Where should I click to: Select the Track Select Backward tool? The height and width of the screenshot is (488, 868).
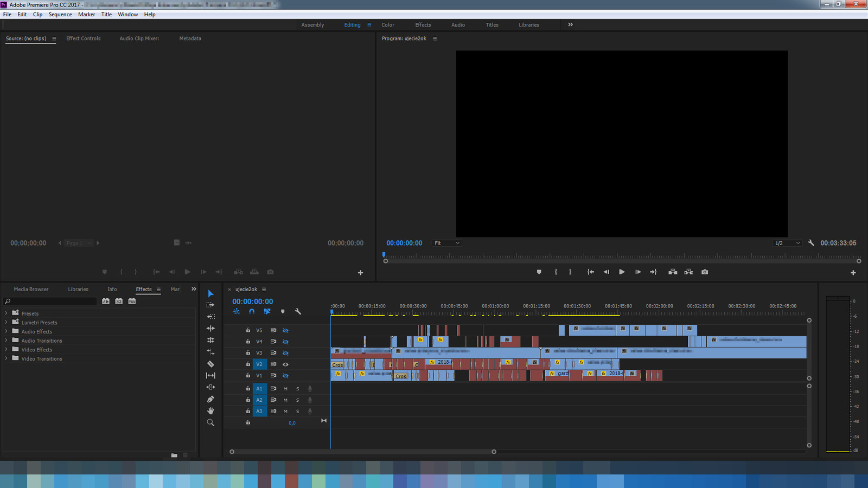click(210, 317)
